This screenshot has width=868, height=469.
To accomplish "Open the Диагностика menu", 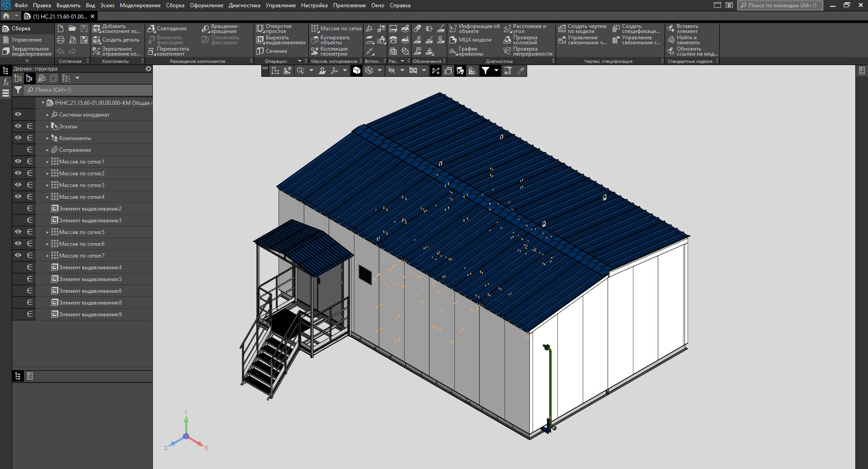I will [x=244, y=5].
